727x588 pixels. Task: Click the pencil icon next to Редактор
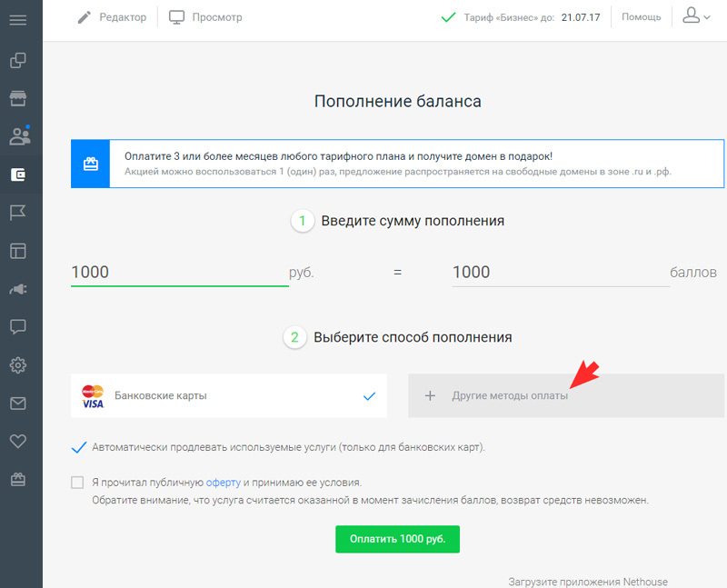84,17
